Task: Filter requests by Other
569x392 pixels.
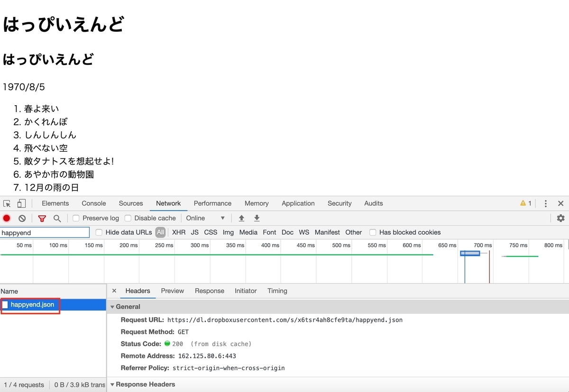Action: pos(354,232)
